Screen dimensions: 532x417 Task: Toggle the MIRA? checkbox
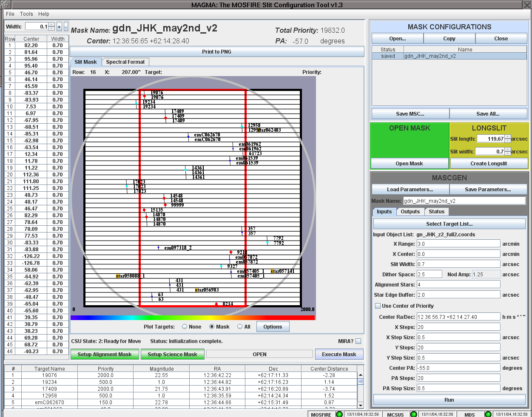(x=358, y=341)
